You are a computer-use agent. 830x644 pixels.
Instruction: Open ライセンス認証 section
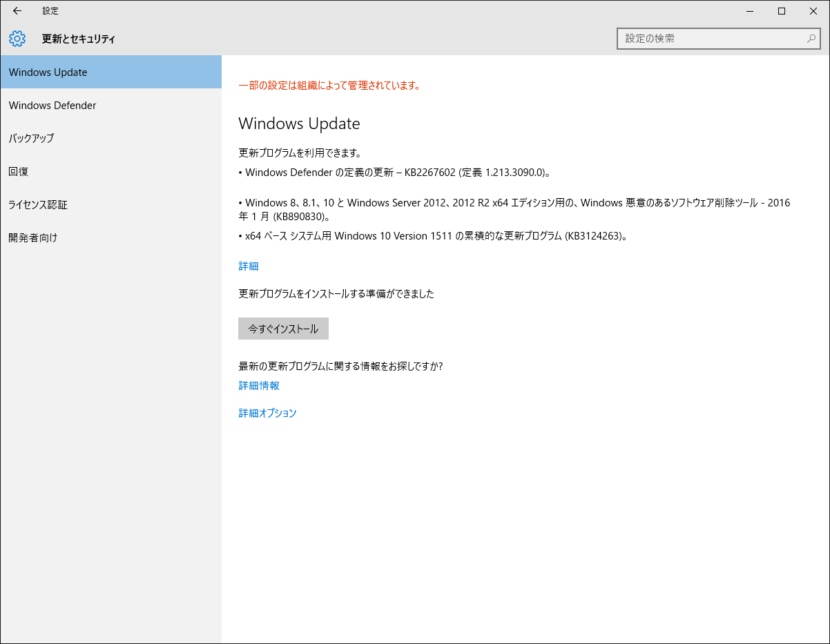pyautogui.click(x=111, y=204)
